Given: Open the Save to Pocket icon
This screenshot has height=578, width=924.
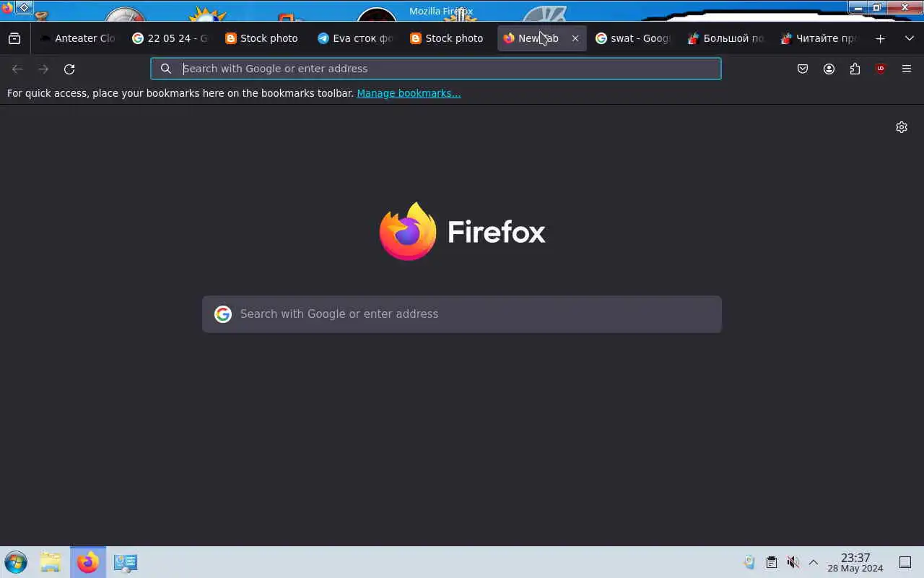Looking at the screenshot, I should pos(803,69).
